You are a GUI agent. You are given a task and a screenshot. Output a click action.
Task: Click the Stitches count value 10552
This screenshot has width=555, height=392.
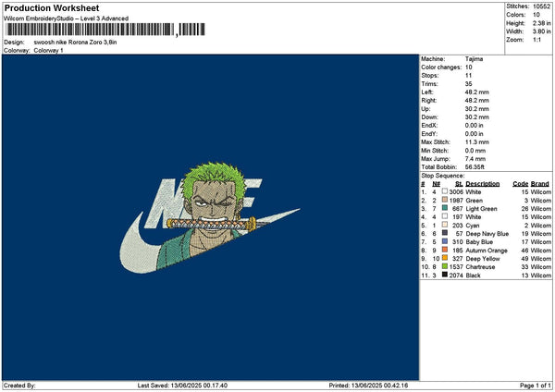[541, 6]
